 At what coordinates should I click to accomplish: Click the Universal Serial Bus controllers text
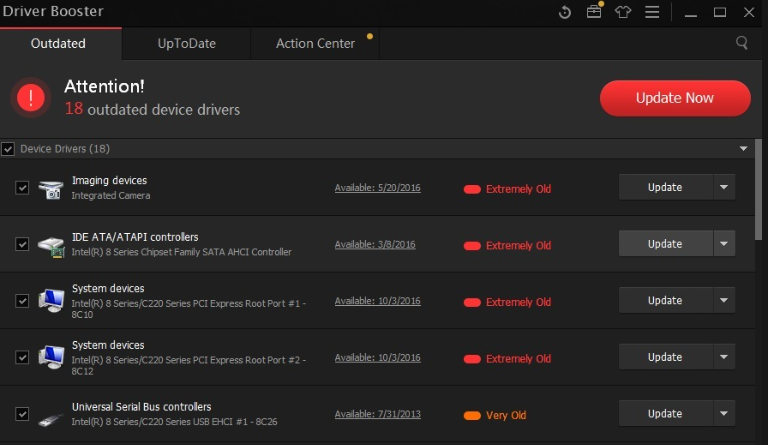point(142,407)
